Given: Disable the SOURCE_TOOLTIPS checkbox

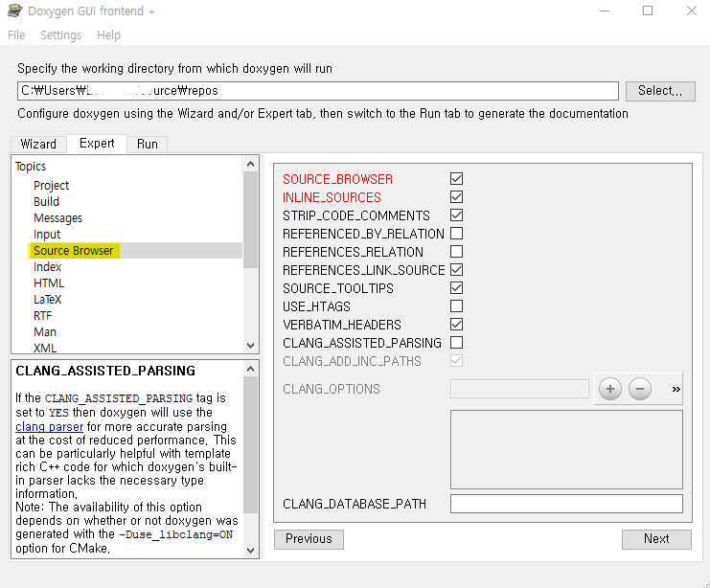Looking at the screenshot, I should (456, 288).
